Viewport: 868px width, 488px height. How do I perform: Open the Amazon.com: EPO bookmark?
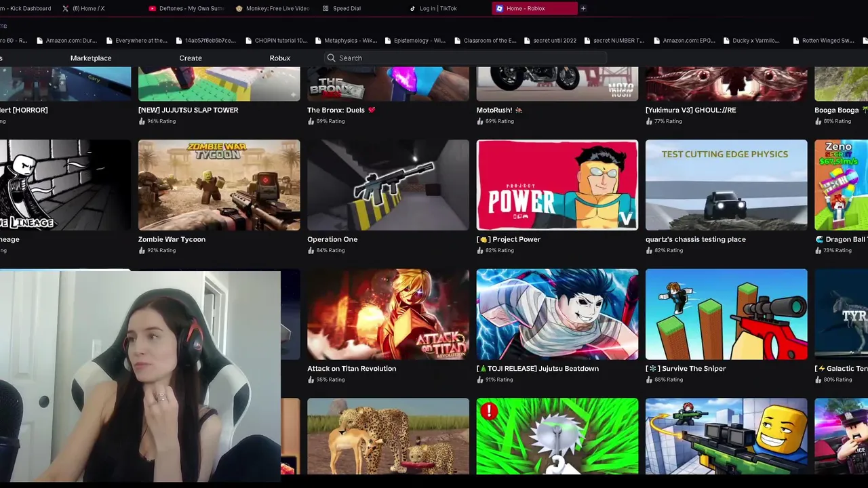684,41
